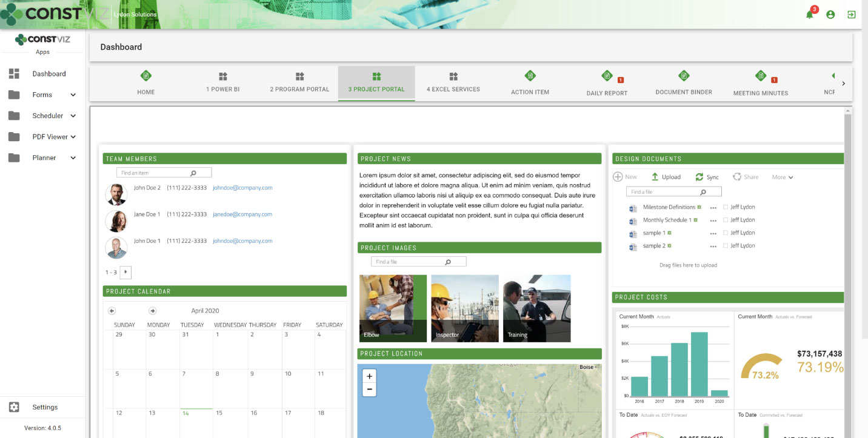
Task: Click the Daily Report icon with red badge
Action: (607, 76)
